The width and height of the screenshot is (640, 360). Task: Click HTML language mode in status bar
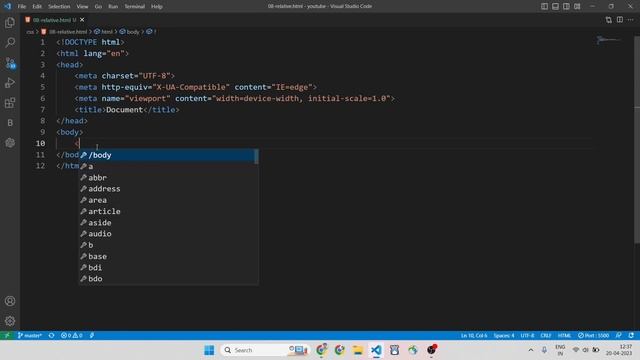[x=564, y=336]
